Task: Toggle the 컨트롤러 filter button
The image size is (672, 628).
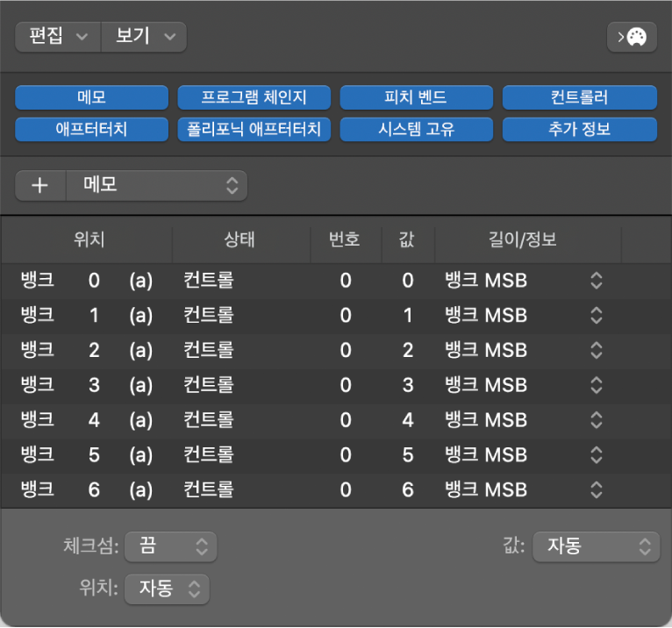Action: click(579, 97)
